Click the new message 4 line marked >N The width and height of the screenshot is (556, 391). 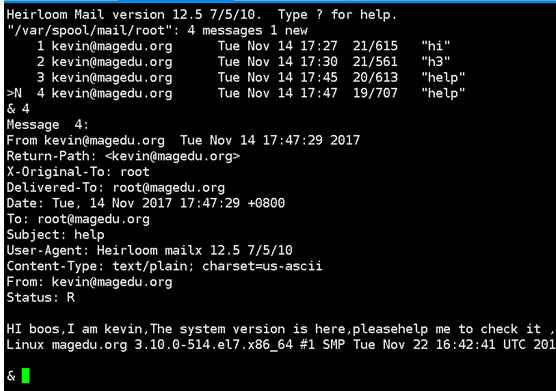[x=236, y=93]
